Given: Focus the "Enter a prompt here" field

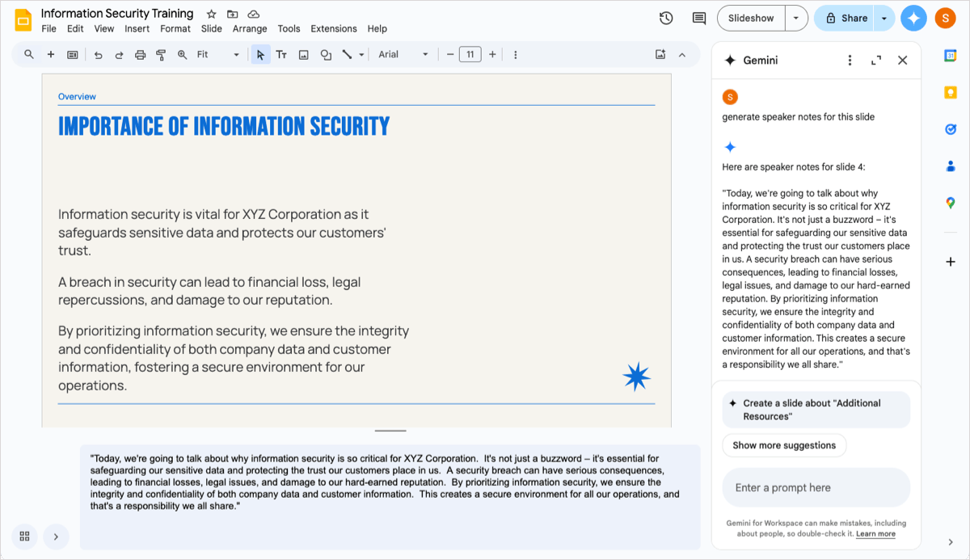Looking at the screenshot, I should pyautogui.click(x=816, y=488).
